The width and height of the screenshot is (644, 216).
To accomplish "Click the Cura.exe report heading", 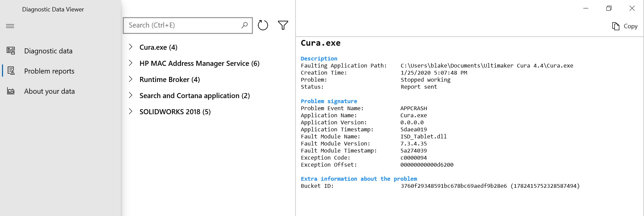I will tap(321, 43).
